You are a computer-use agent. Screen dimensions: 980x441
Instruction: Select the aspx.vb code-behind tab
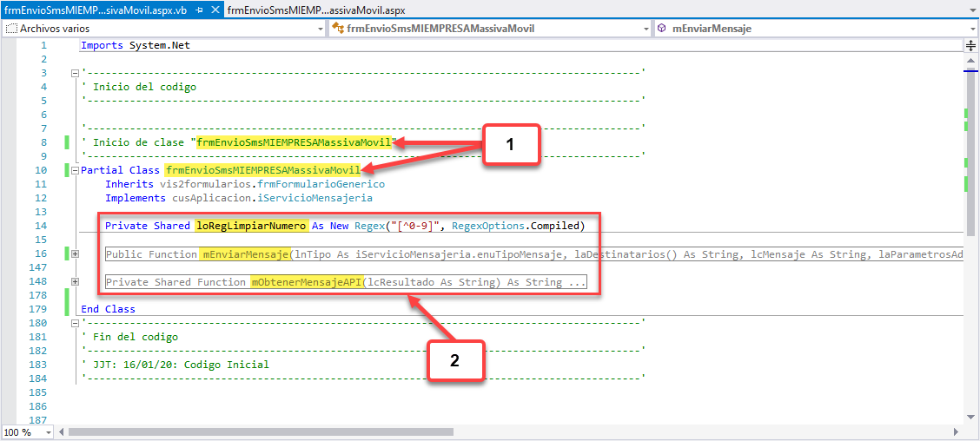pos(96,10)
